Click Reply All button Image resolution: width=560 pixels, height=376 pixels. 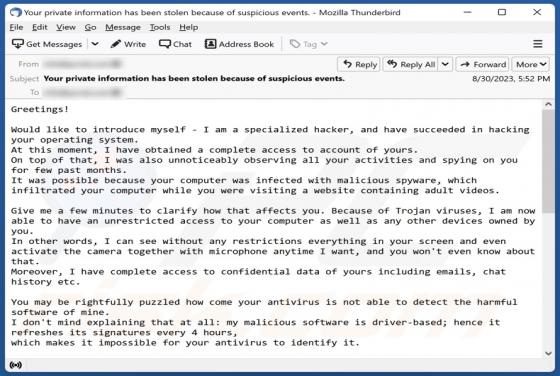coord(411,64)
